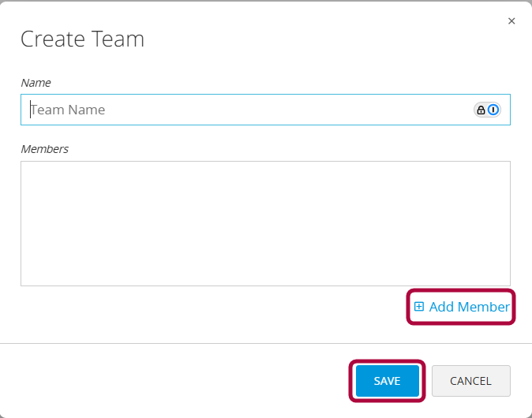Click the Members label above the list
Screen dimensions: 532x418
tap(44, 148)
